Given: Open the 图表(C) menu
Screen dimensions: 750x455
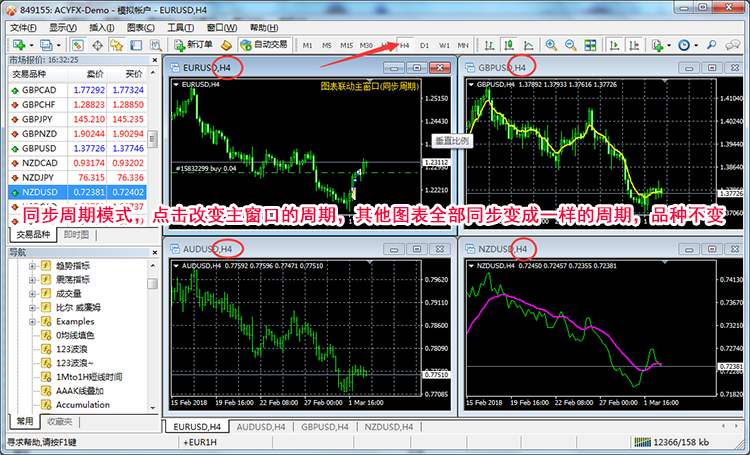Looking at the screenshot, I should tap(141, 27).
